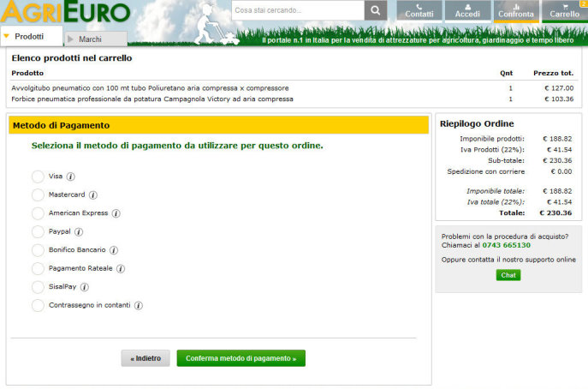Click info icon beside SisalPay
Image resolution: width=588 pixels, height=389 pixels.
pos(85,287)
